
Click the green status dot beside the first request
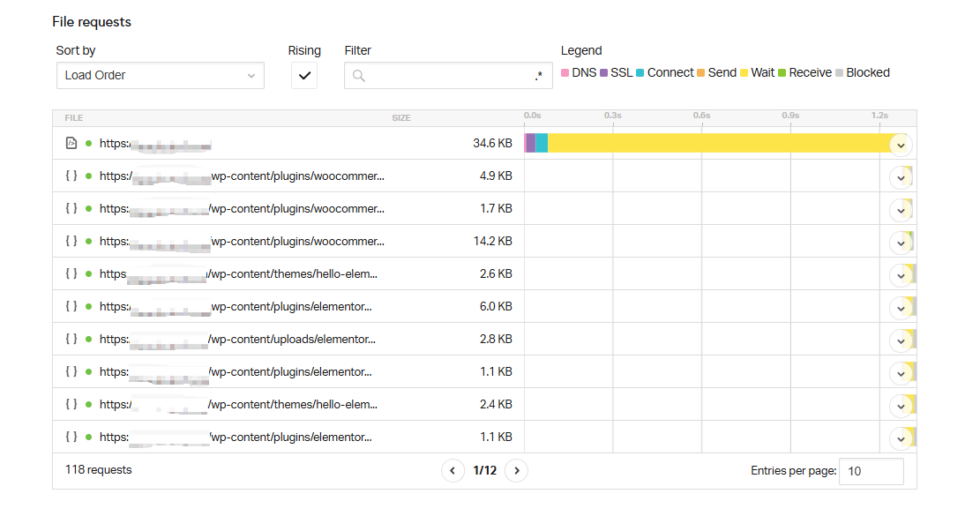tap(87, 143)
